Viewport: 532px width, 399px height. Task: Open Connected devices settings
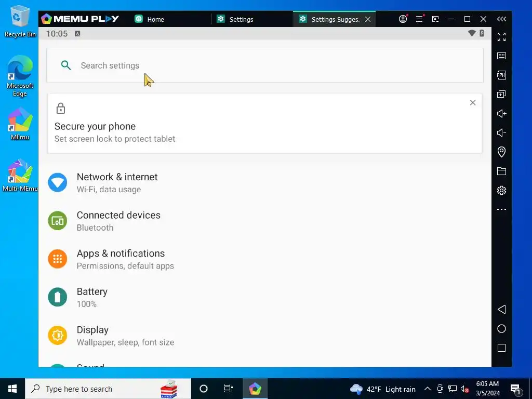click(265, 221)
